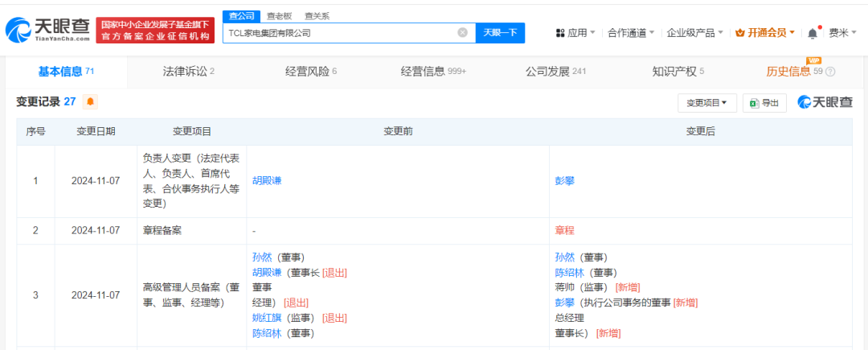Click the crown icon beside 开通会员
This screenshot has width=868, height=350.
coord(740,33)
